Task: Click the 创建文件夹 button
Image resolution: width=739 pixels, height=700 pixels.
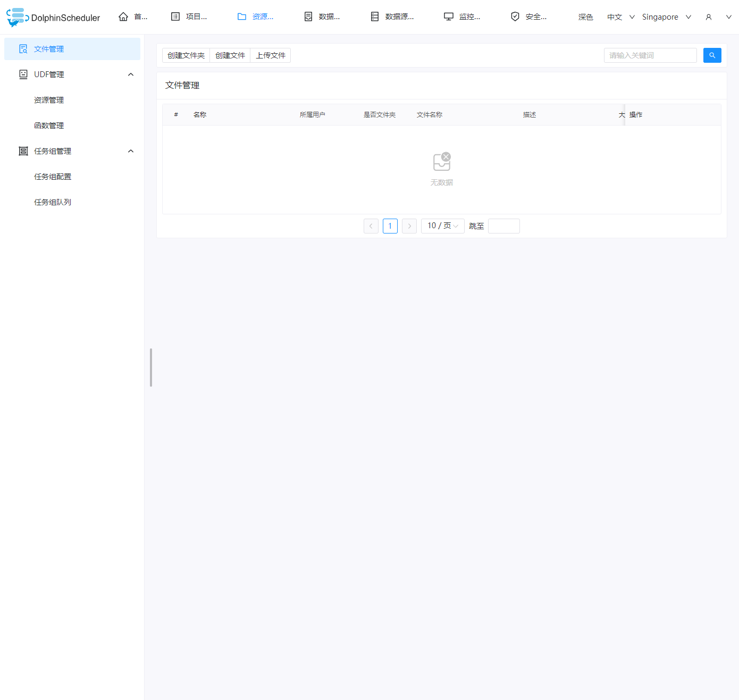Action: point(186,55)
